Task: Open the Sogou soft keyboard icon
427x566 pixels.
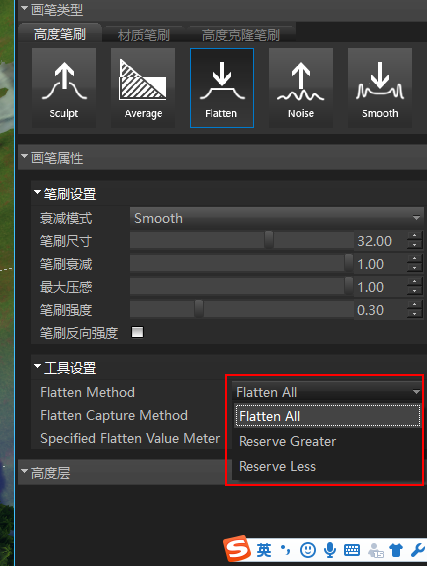Action: (x=352, y=550)
